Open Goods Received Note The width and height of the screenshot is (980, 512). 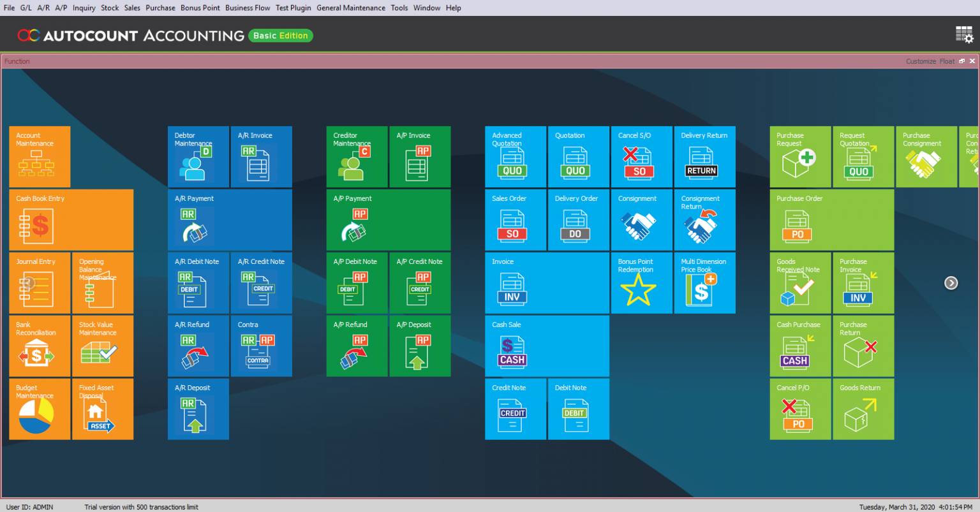click(799, 282)
